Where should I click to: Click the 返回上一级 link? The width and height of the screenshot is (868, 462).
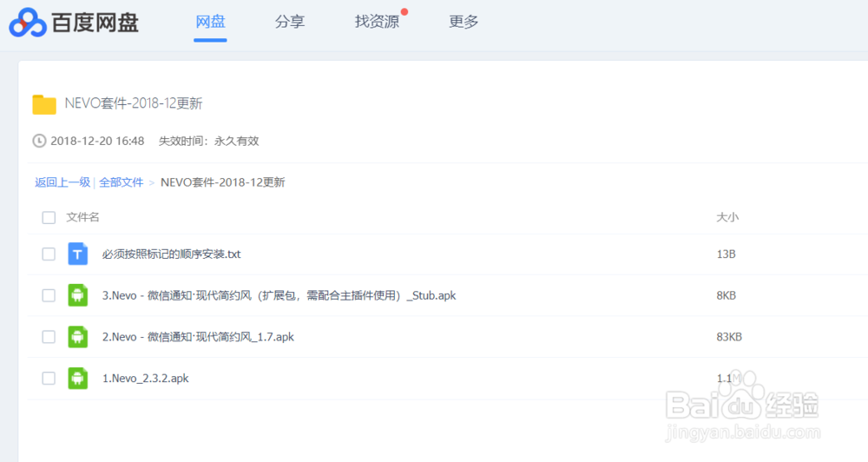click(x=62, y=182)
